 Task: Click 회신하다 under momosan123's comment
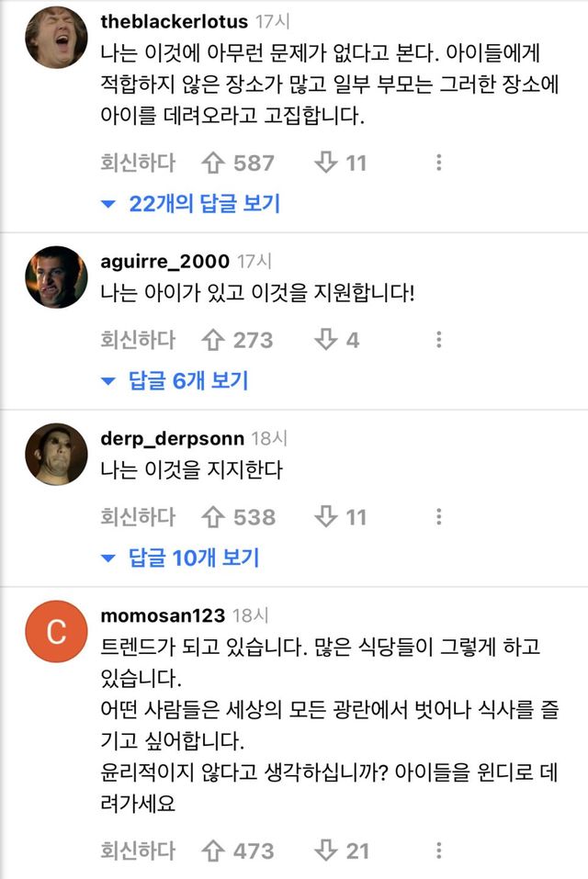[138, 851]
